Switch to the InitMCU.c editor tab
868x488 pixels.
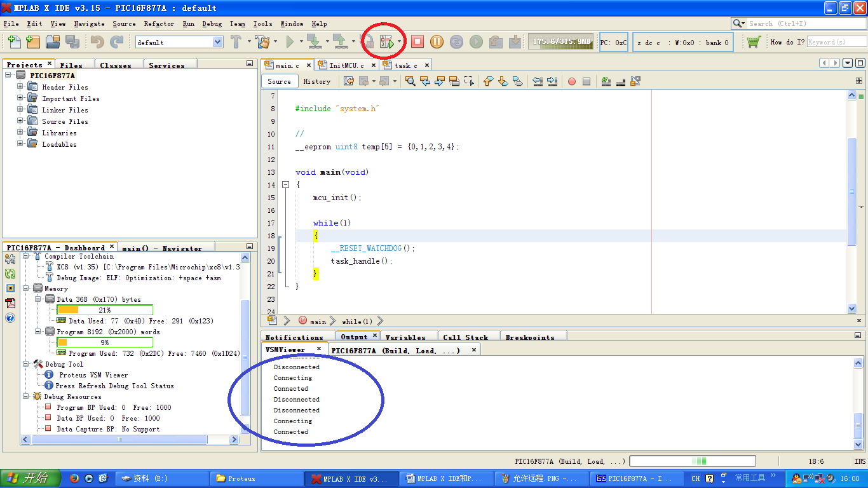pyautogui.click(x=346, y=65)
